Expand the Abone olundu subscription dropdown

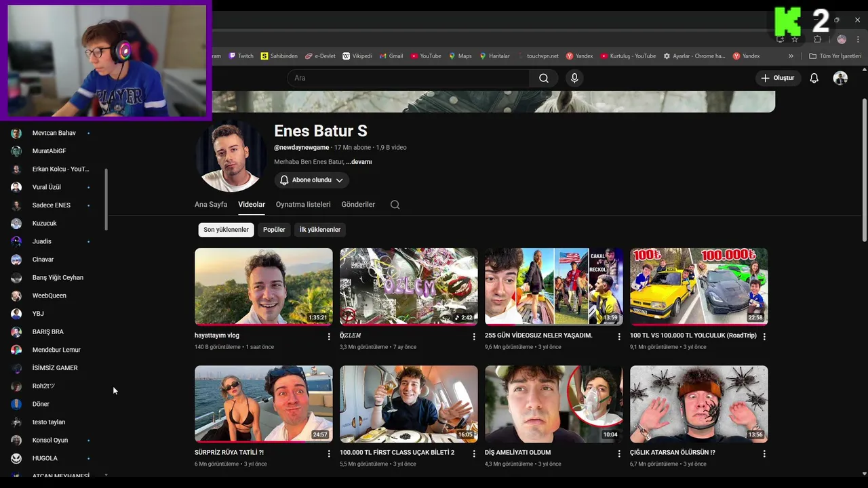(x=312, y=180)
